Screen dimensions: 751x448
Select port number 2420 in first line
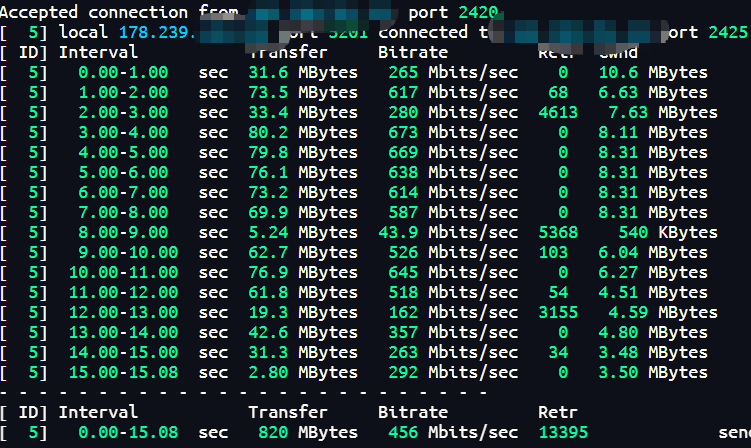coord(478,12)
